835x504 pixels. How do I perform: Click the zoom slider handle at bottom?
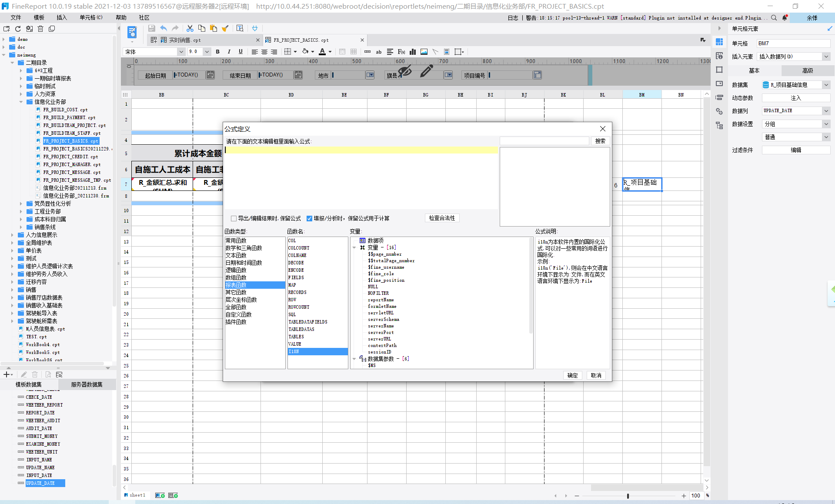(628, 496)
